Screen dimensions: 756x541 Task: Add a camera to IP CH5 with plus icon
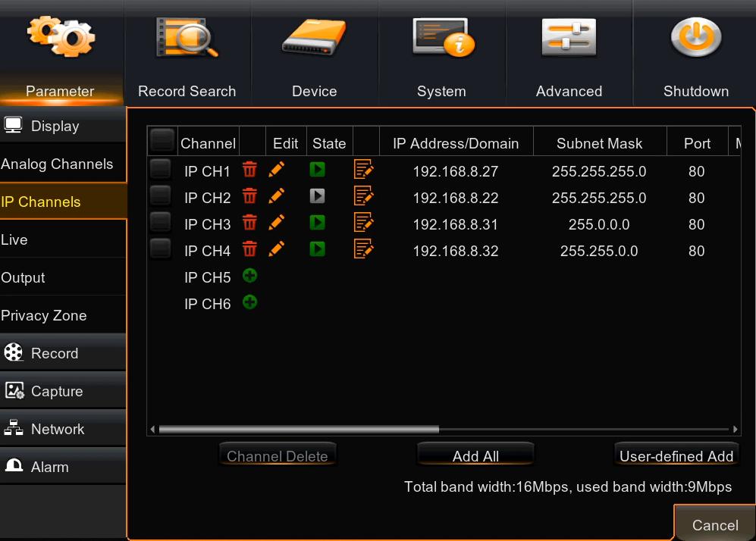(249, 276)
